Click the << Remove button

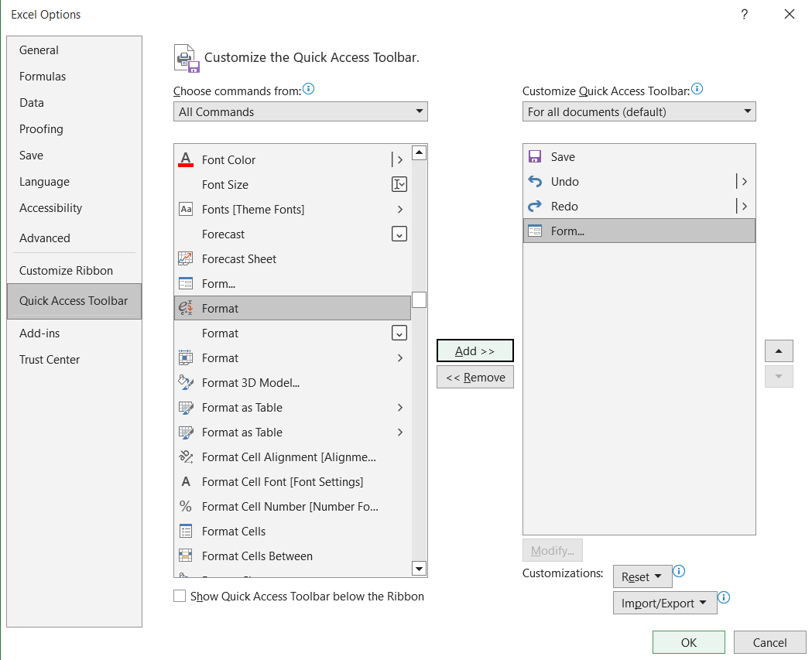475,377
